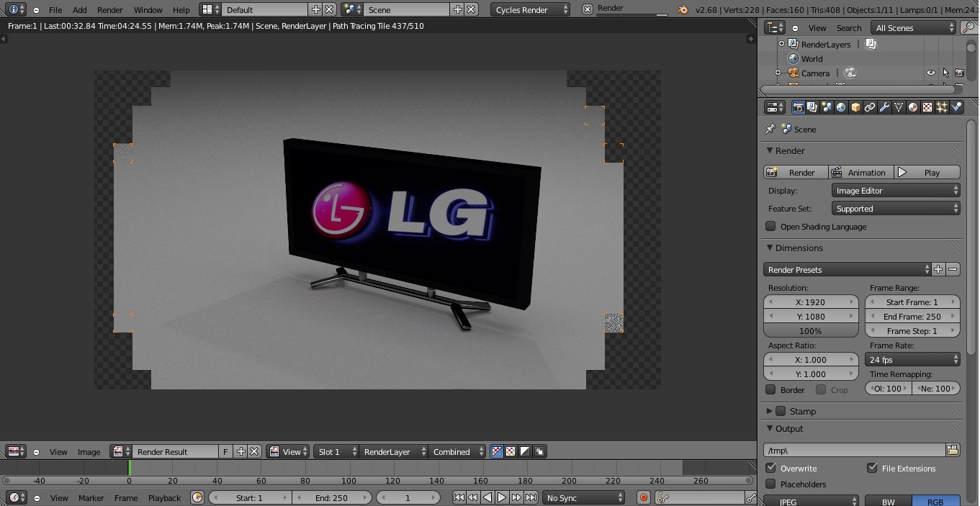Toggle timeline preview range clock
Viewport: 980px width, 506px height.
point(197,497)
